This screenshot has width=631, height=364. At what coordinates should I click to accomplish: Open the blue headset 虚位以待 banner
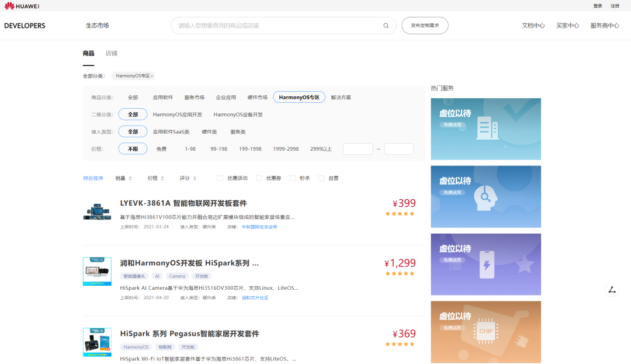(x=486, y=197)
